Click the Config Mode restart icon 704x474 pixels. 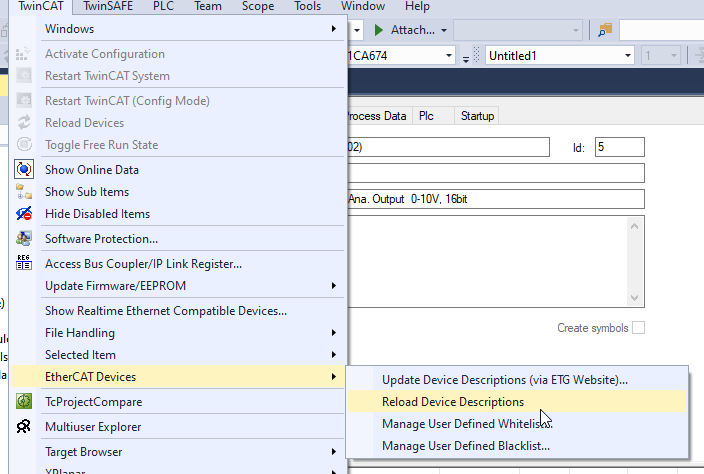24,101
